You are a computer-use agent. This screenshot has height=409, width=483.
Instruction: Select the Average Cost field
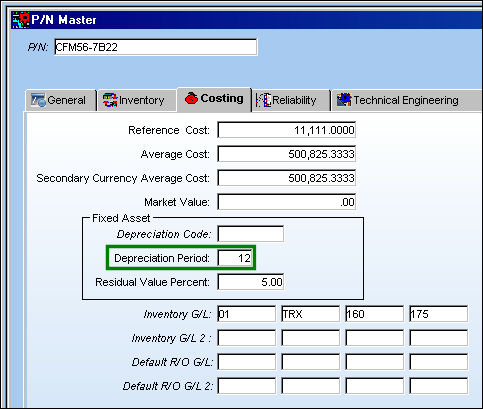pyautogui.click(x=287, y=154)
